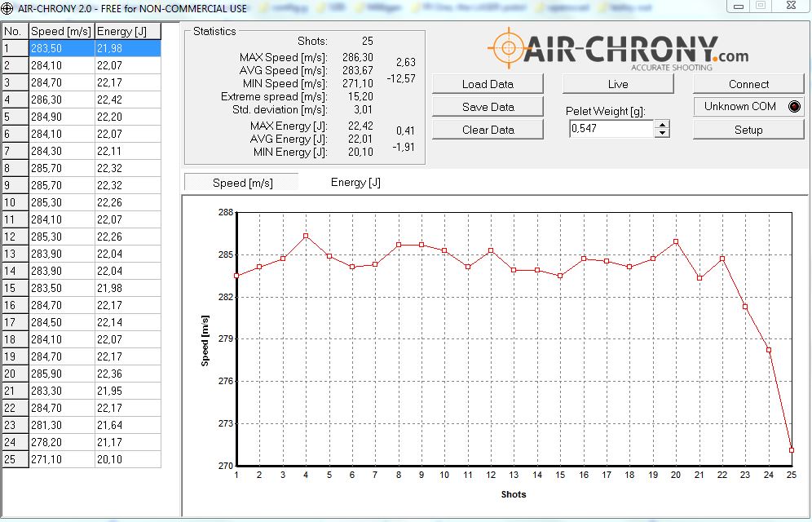Click the Std. deviation value 3,01
812x522 pixels.
pyautogui.click(x=364, y=109)
